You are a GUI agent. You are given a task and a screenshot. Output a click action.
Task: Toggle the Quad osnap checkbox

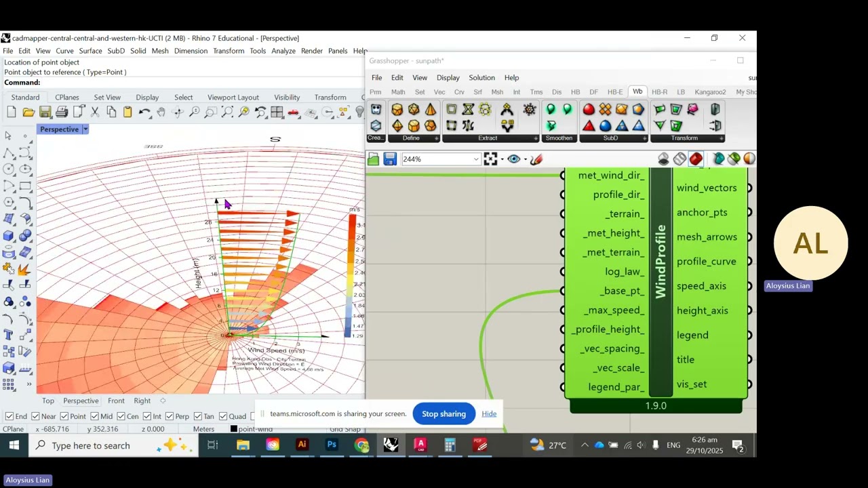click(x=222, y=416)
